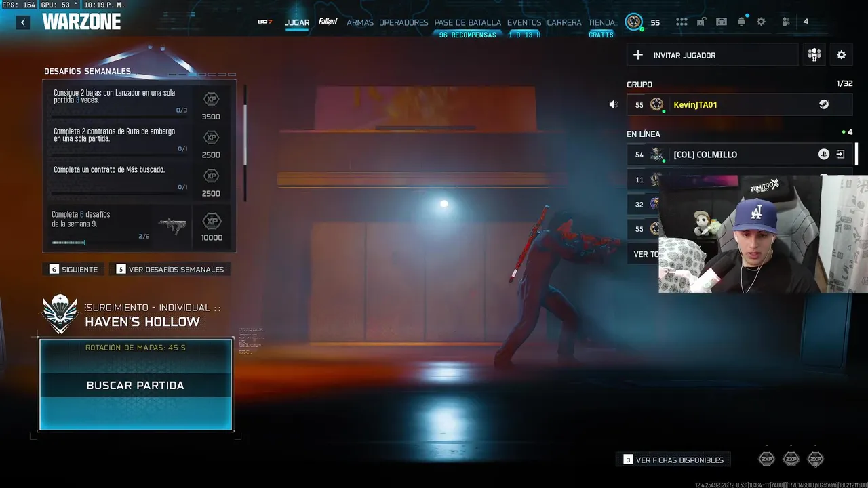
Task: Click SIGUIENTE button
Action: (x=74, y=269)
